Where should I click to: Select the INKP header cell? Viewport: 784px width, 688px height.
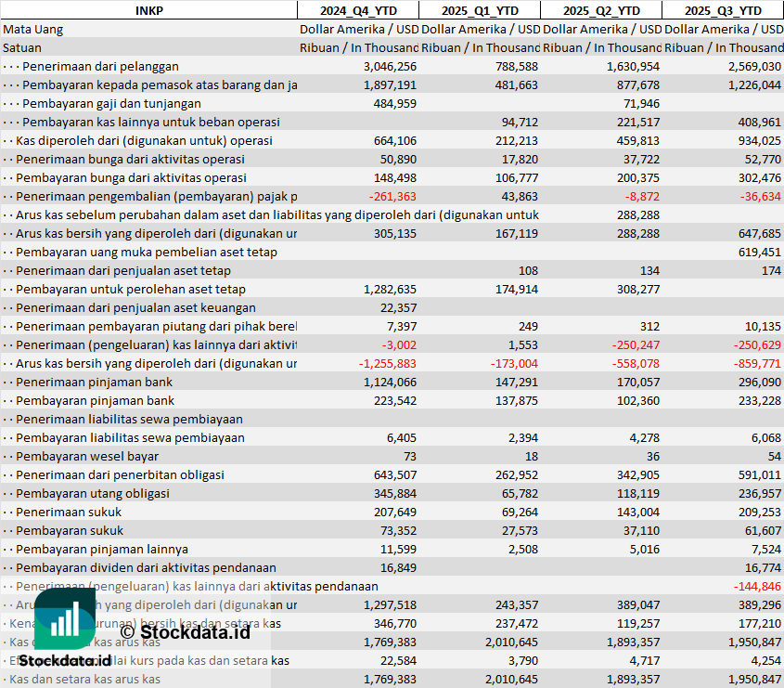[x=149, y=10]
